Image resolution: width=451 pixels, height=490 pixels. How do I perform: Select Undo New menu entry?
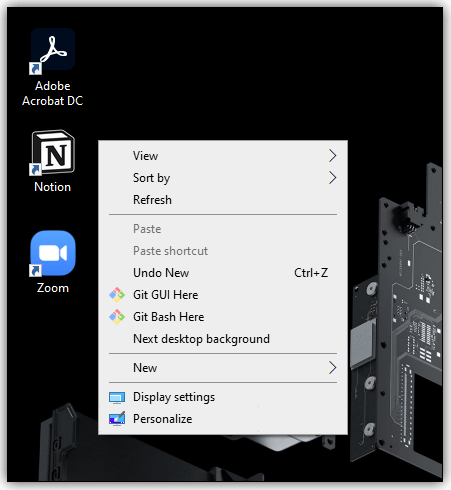(x=223, y=273)
